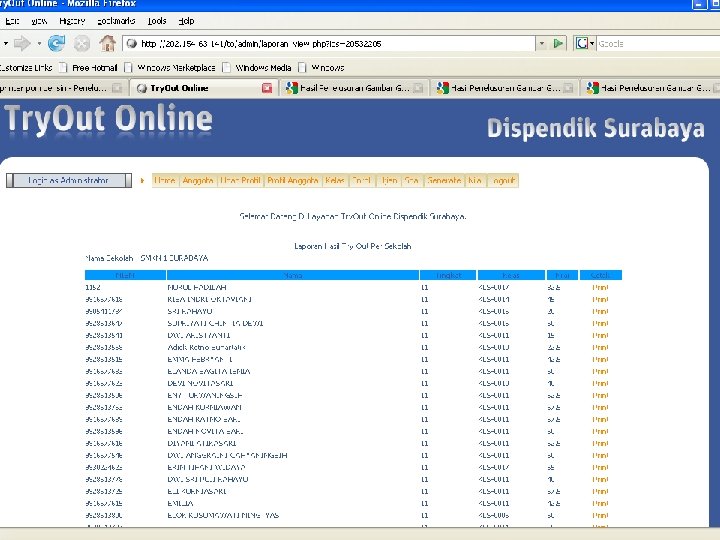Click the Logout navigation link
This screenshot has width=720, height=540.
[x=504, y=180]
